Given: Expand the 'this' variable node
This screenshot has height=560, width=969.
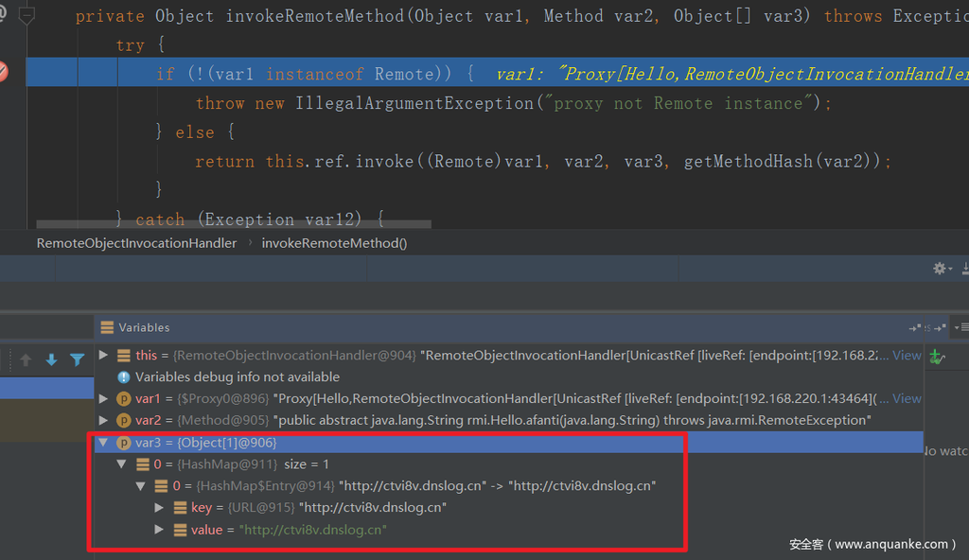Looking at the screenshot, I should click(x=104, y=356).
